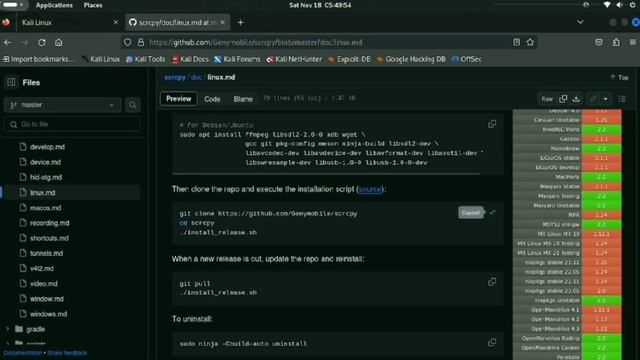640x360 pixels.
Task: Open recording.md in the file tree
Action: click(49, 223)
